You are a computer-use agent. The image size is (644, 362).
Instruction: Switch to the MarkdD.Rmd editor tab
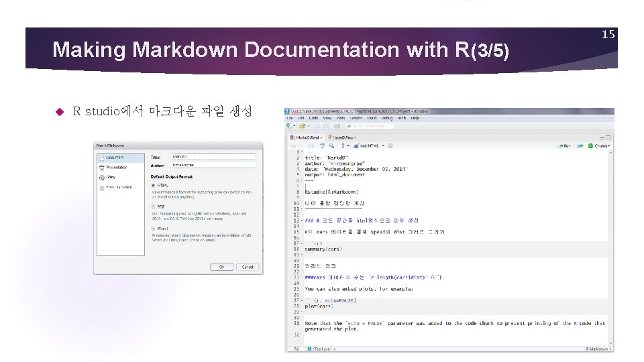(x=307, y=137)
